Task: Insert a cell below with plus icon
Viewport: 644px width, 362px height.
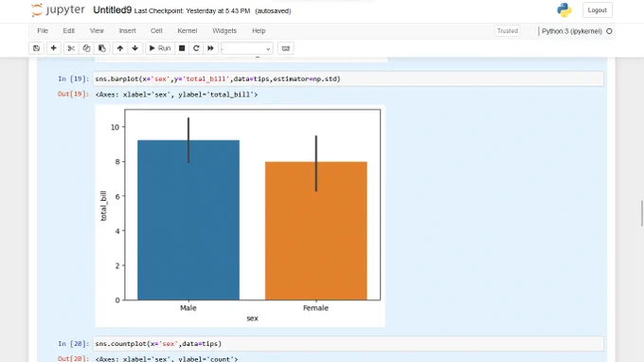Action: (53, 48)
